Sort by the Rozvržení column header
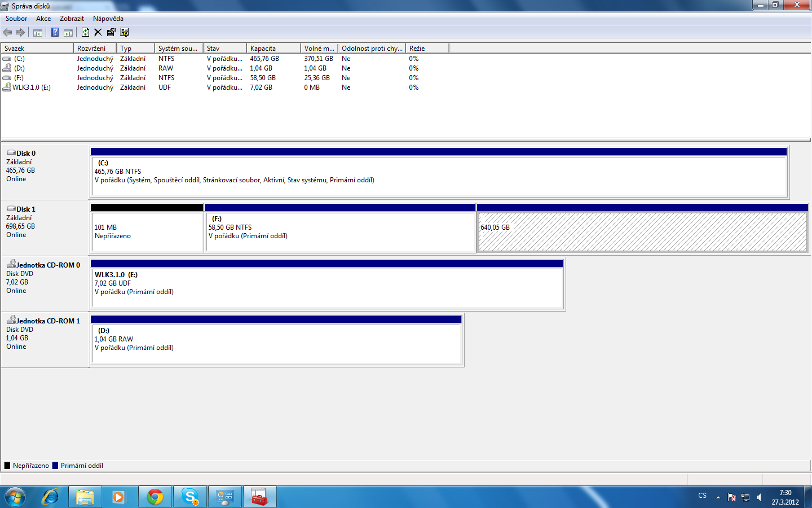The height and width of the screenshot is (508, 812). pos(95,49)
